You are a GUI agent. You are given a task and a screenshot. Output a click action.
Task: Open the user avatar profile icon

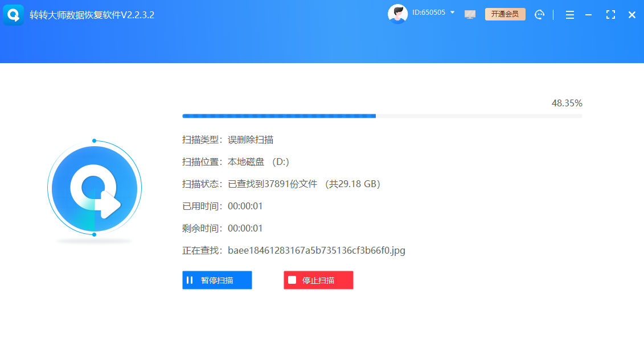click(x=397, y=13)
